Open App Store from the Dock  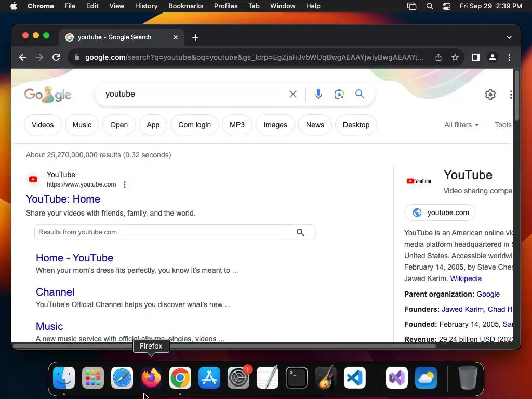[209, 378]
